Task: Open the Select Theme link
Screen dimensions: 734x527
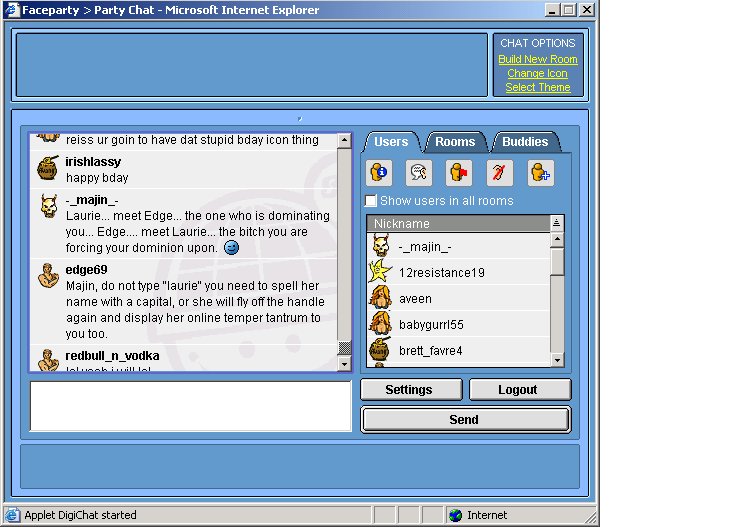Action: 538,88
